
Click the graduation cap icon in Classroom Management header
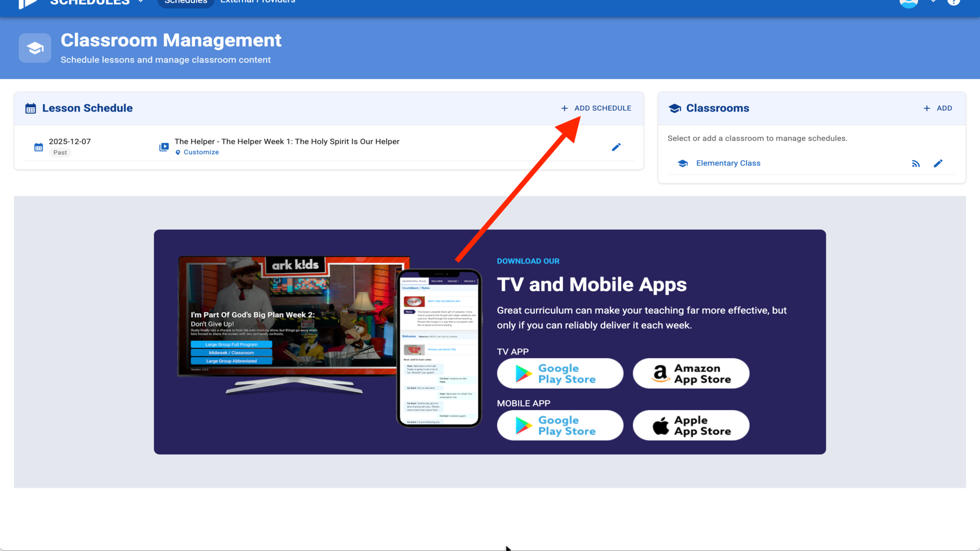tap(35, 48)
